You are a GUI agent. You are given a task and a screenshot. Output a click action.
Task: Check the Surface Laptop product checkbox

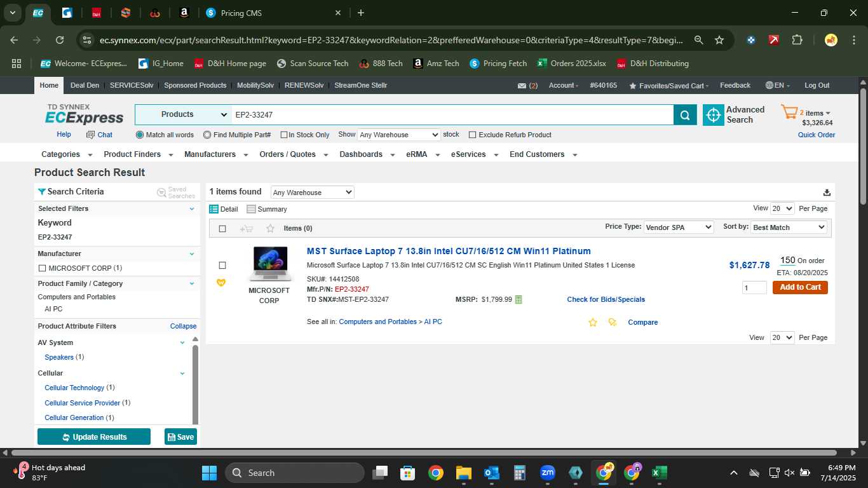[222, 265]
